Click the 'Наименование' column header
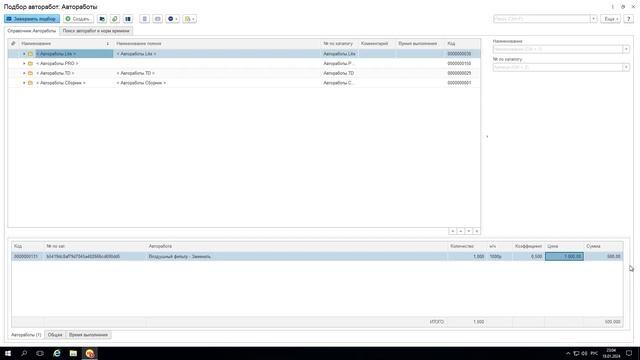Screen dimensions: 640x360 pyautogui.click(x=65, y=44)
